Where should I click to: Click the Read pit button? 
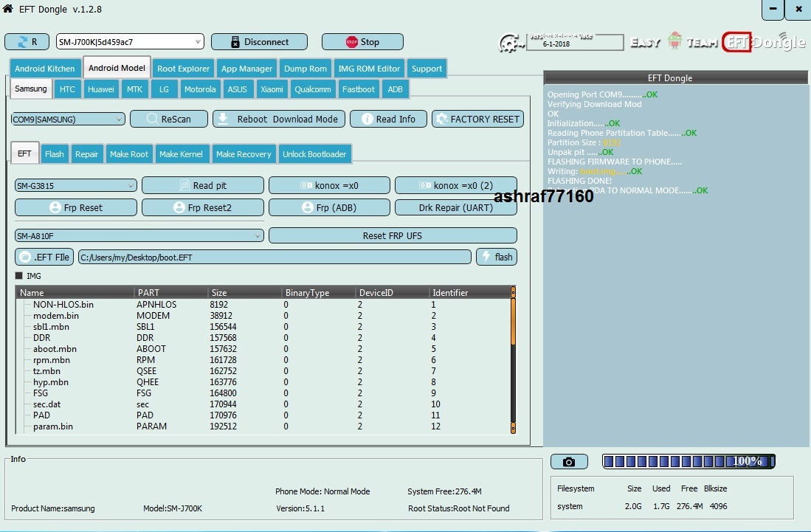pos(203,185)
